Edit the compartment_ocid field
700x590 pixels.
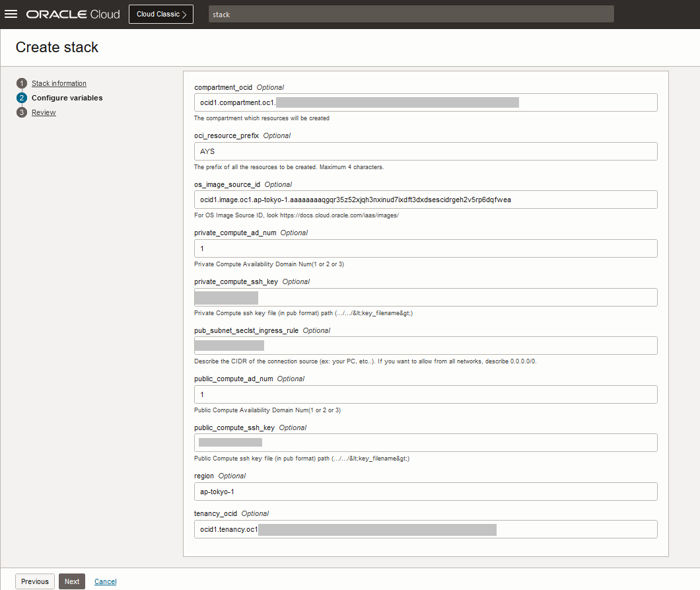tap(425, 102)
